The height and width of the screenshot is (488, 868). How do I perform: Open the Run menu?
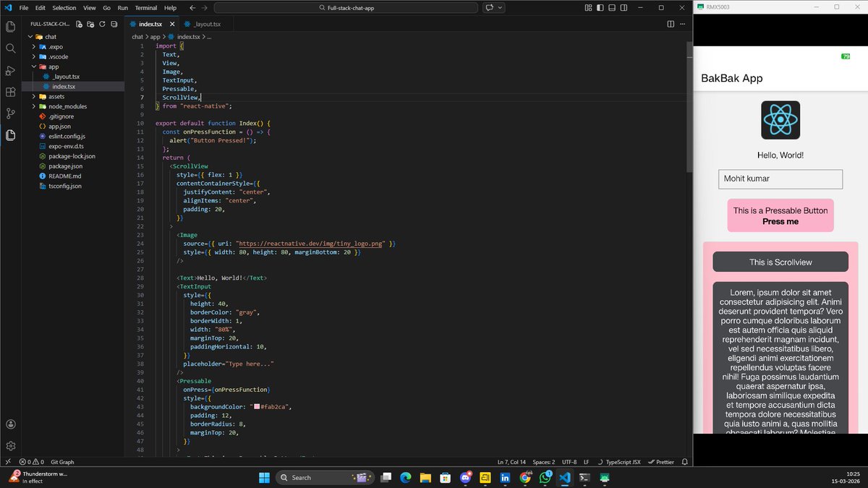[122, 8]
